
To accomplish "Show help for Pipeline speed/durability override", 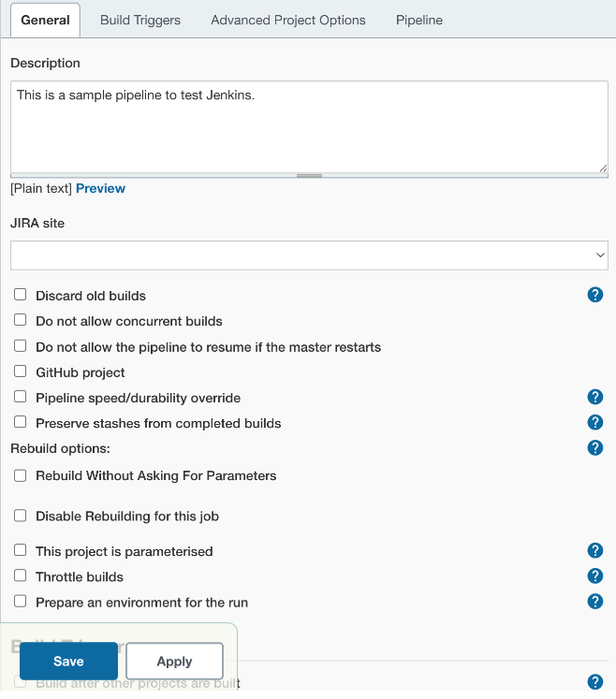I will [x=594, y=397].
